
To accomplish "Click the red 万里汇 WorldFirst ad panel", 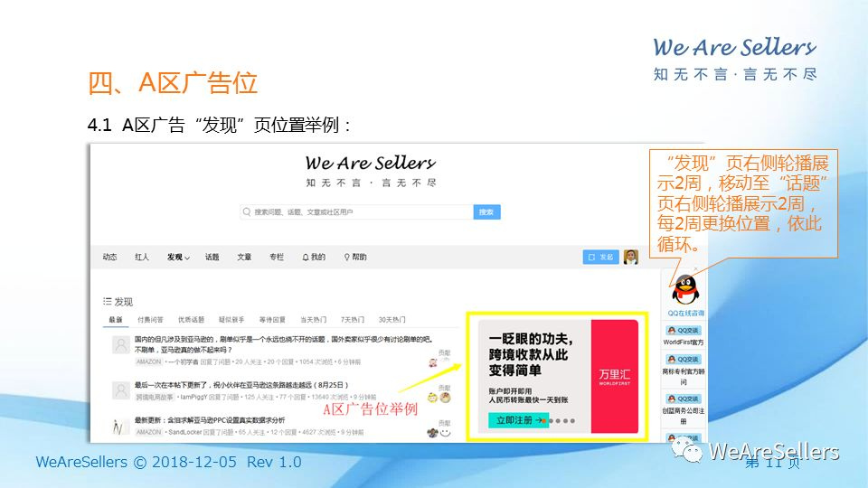I will coord(615,376).
